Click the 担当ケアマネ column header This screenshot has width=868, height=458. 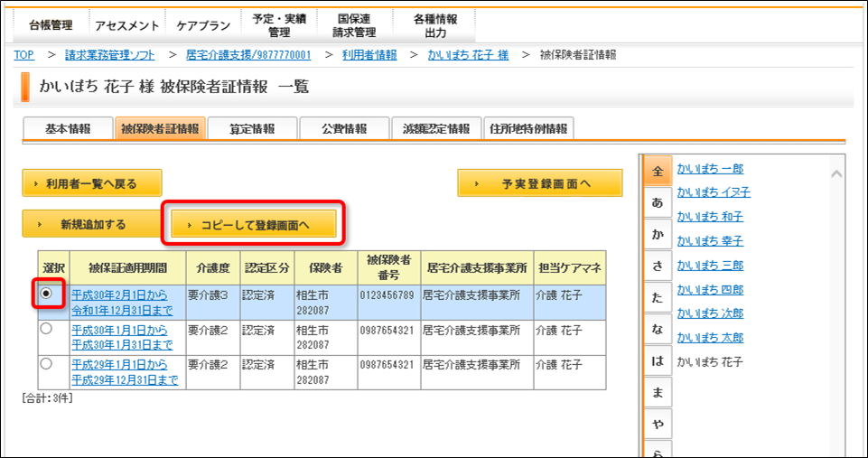tap(570, 268)
